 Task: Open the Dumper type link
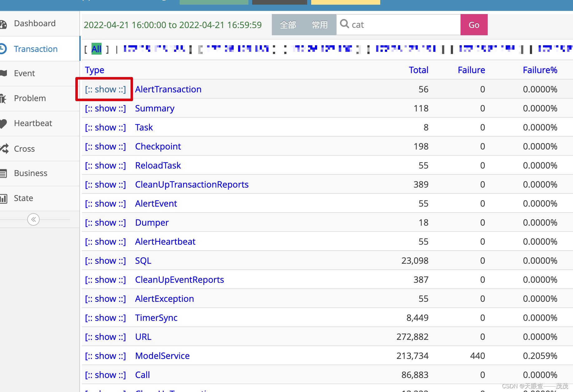click(152, 223)
